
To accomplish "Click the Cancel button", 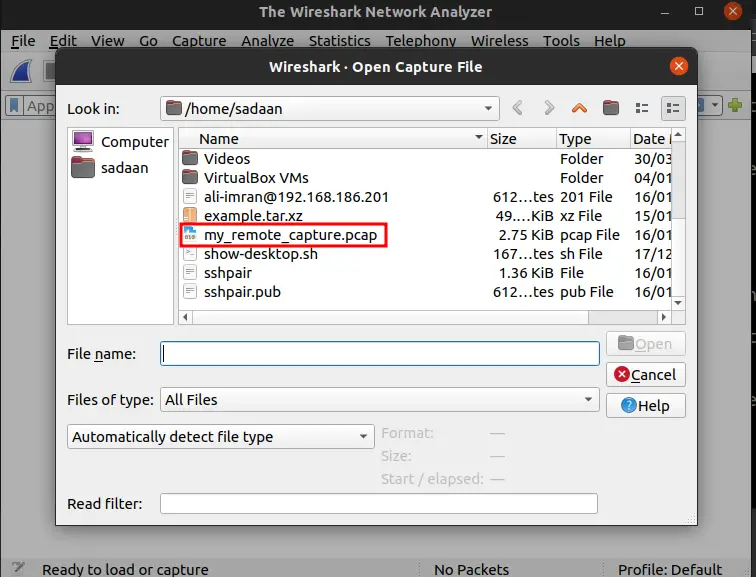I will pyautogui.click(x=646, y=375).
